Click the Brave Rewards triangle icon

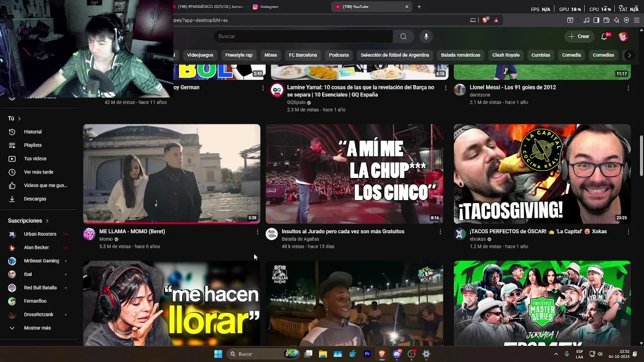[496, 20]
